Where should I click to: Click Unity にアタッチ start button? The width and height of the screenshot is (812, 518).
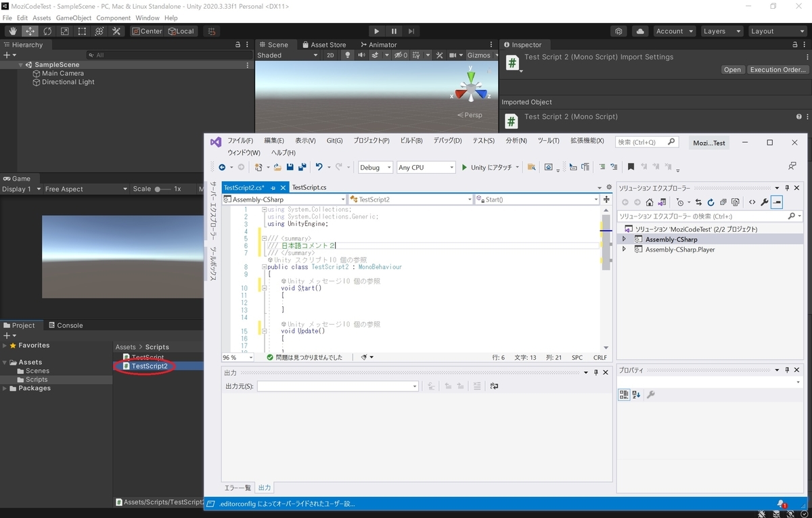point(487,167)
